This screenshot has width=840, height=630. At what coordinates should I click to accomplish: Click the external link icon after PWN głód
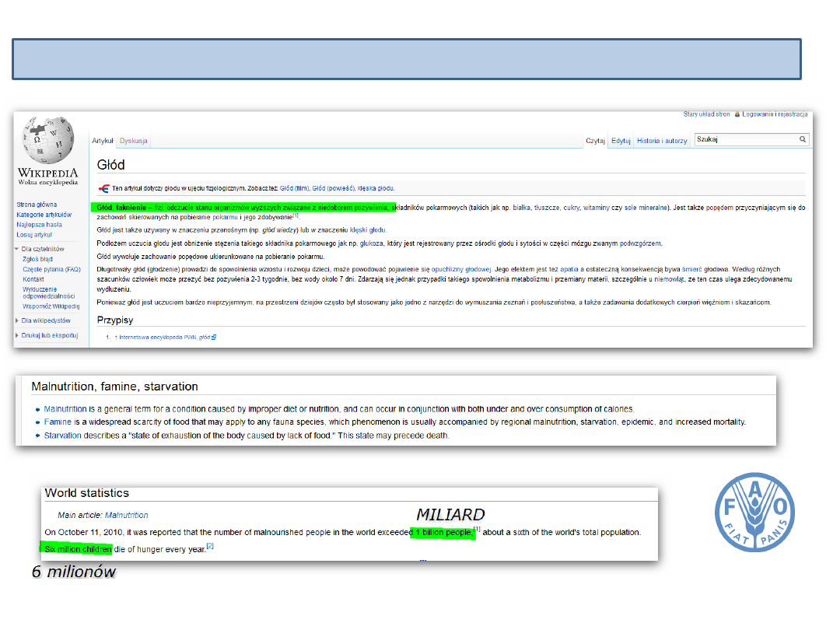pos(214,338)
